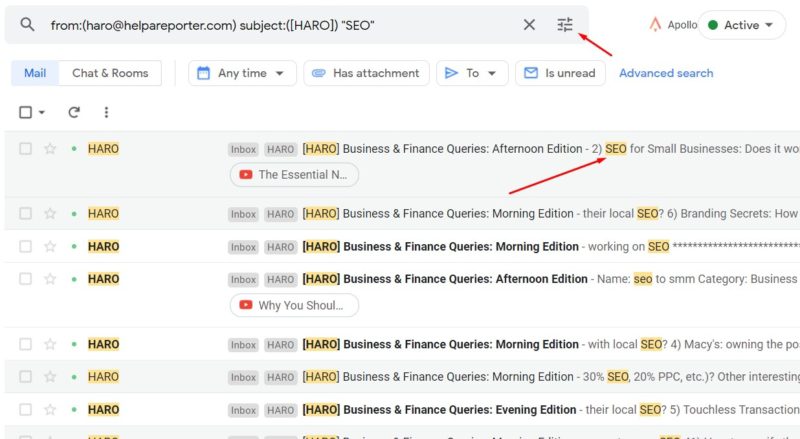Open Why You Shoul... video attachment chip

294,305
